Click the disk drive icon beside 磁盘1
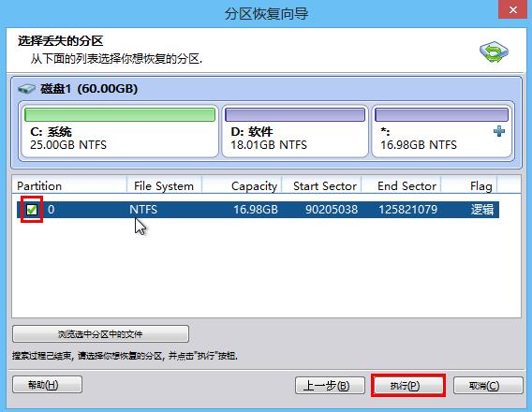Screen dimensions: 532x412 (26, 89)
